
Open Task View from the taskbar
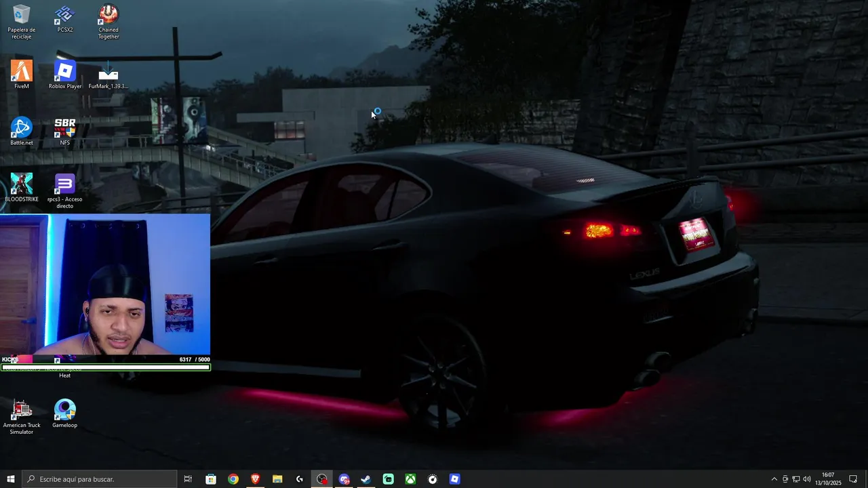188,479
